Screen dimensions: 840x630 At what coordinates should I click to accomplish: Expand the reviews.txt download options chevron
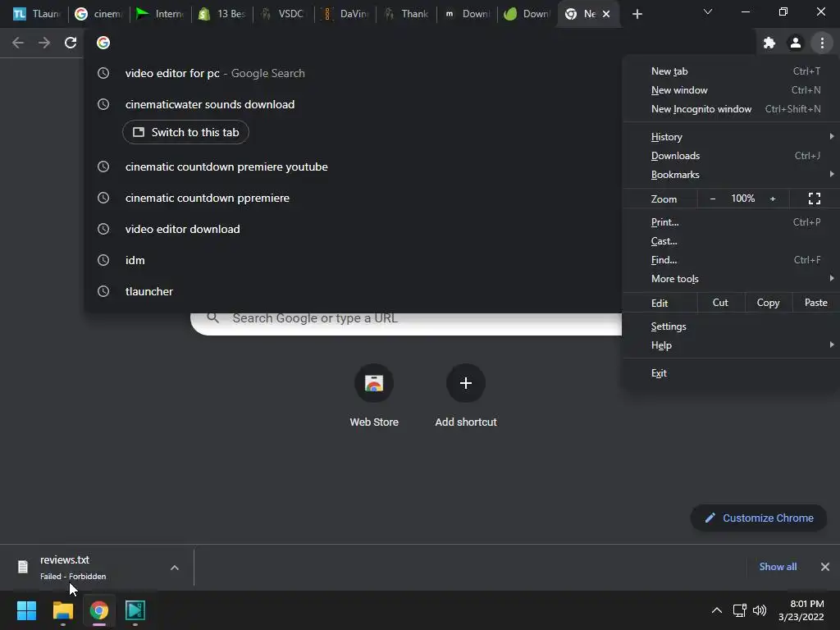pos(175,568)
